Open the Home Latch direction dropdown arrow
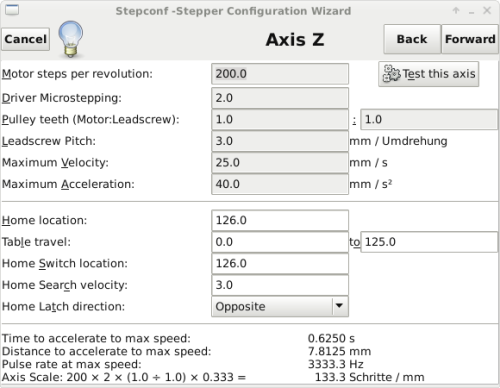Image resolution: width=500 pixels, height=388 pixels. [x=339, y=306]
